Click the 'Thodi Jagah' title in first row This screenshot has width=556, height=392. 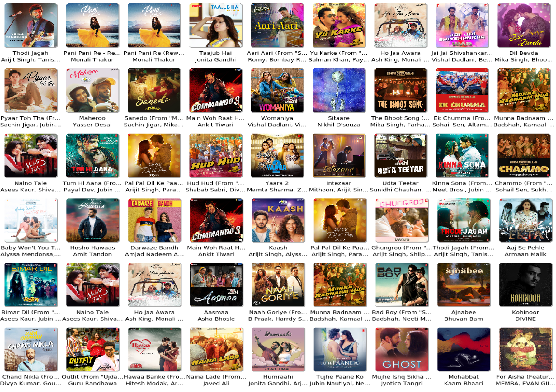pos(31,53)
